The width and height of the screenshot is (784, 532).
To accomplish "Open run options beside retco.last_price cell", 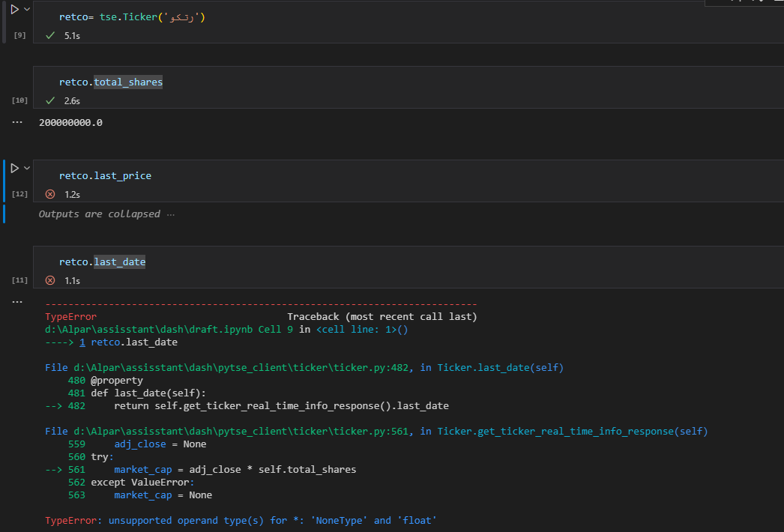I will [27, 168].
